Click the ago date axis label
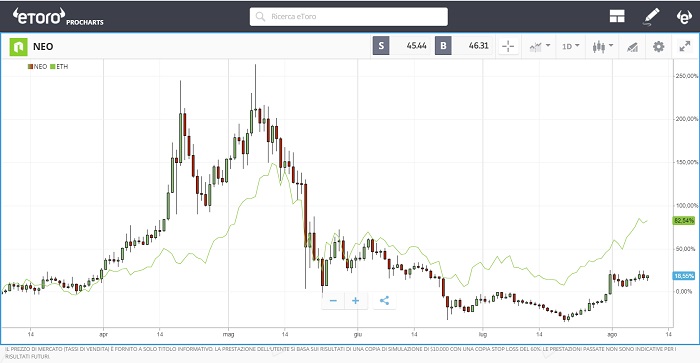Image resolution: width=700 pixels, height=363 pixels. pos(612,334)
